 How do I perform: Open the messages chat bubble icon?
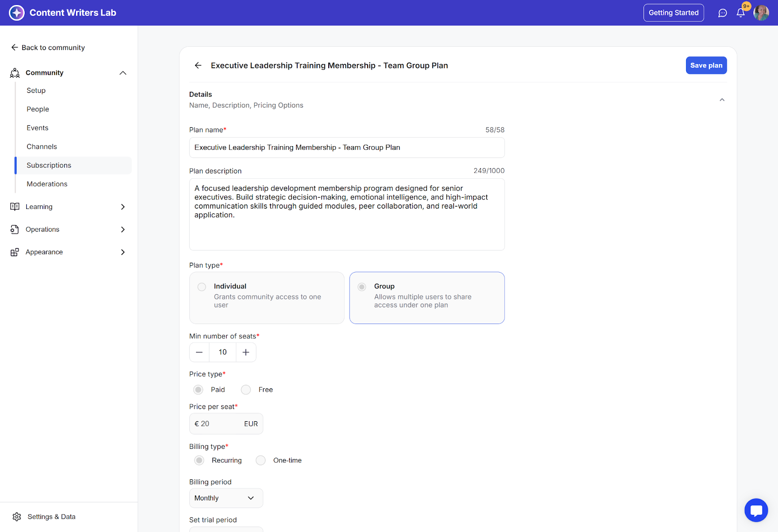[723, 13]
